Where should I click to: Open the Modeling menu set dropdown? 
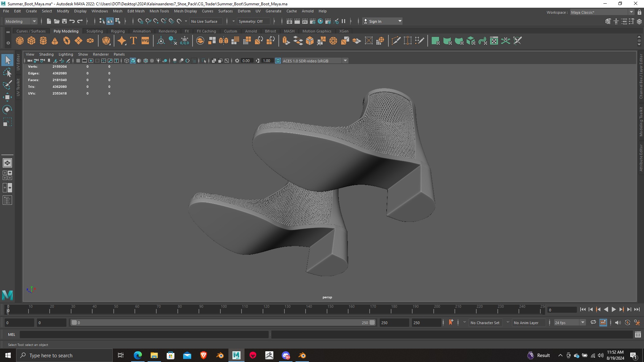[21, 21]
